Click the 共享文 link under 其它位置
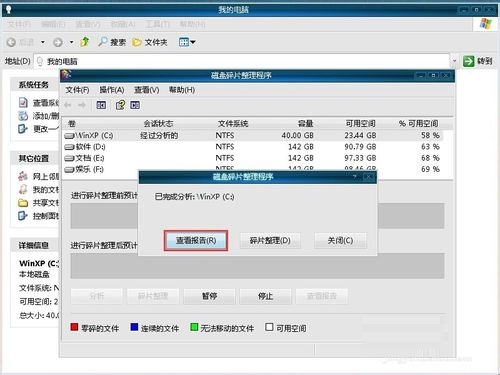 [x=39, y=203]
